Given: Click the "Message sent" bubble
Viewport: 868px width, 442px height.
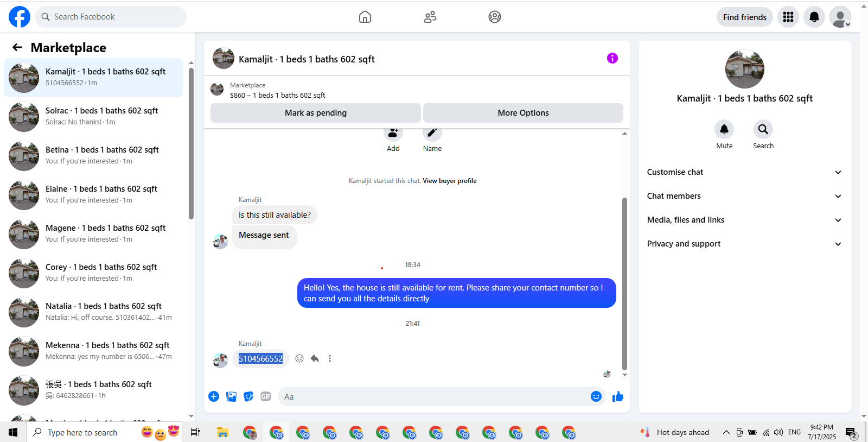Looking at the screenshot, I should click(x=264, y=237).
